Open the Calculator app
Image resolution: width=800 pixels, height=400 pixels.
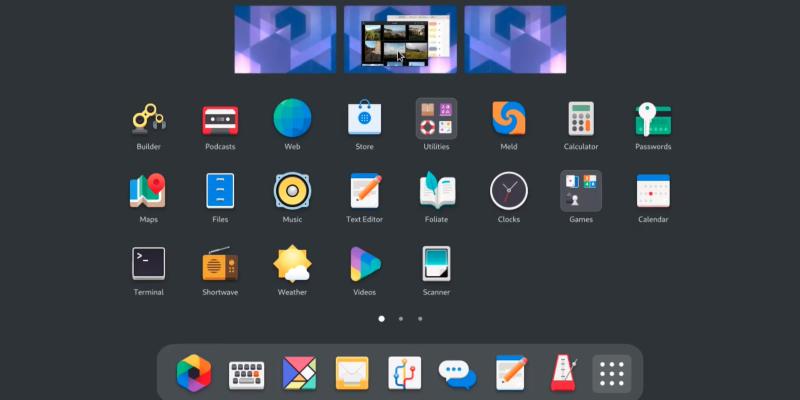pyautogui.click(x=580, y=119)
